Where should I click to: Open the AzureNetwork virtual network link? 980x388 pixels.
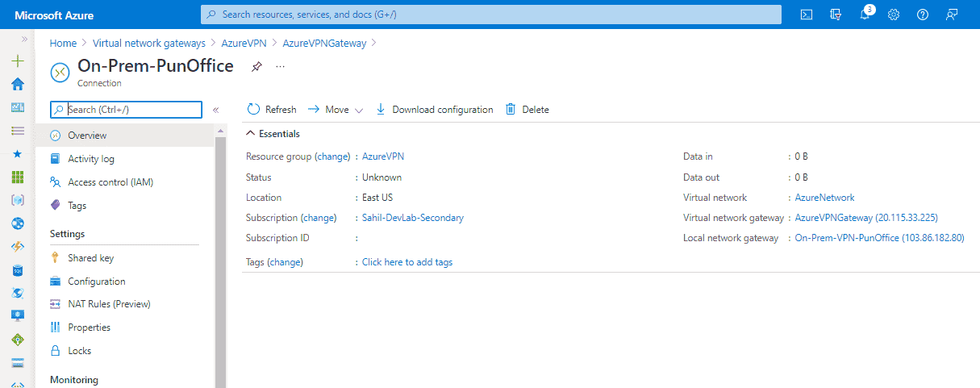[824, 198]
